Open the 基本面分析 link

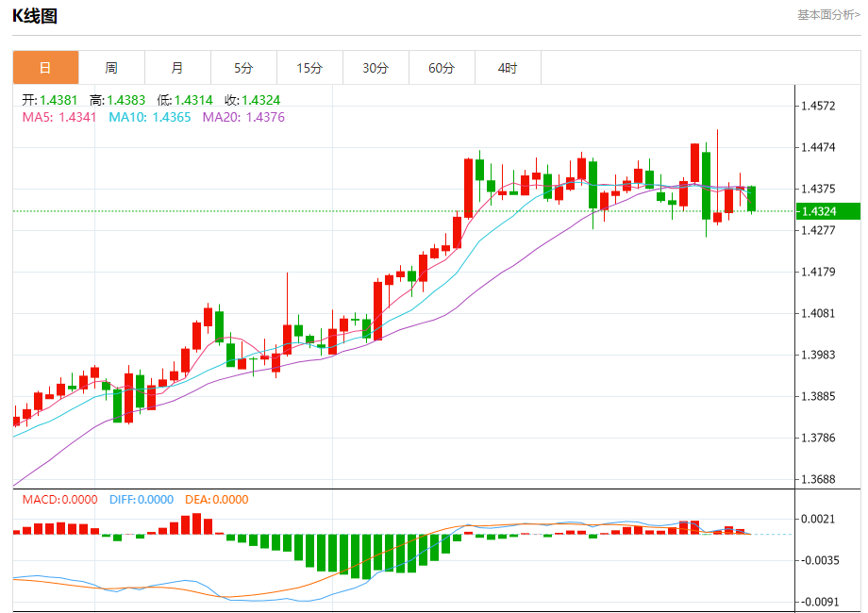pyautogui.click(x=828, y=15)
